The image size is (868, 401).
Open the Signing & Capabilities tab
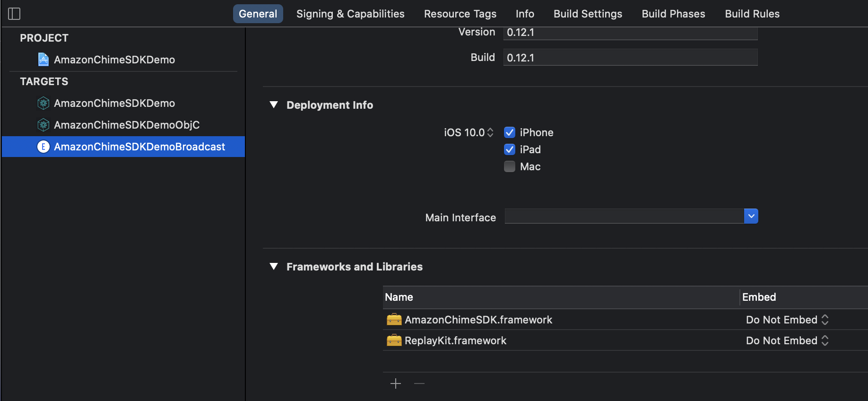(x=350, y=14)
